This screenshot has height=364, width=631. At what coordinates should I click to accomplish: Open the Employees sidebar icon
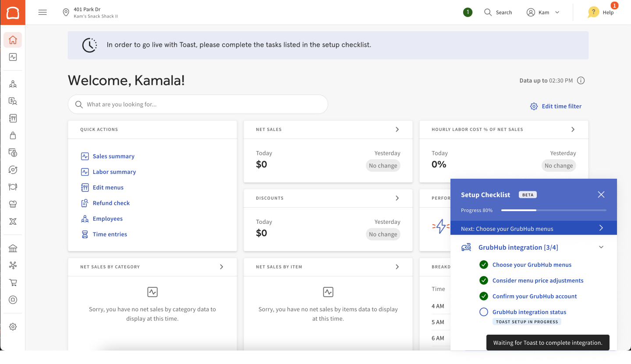point(13,84)
